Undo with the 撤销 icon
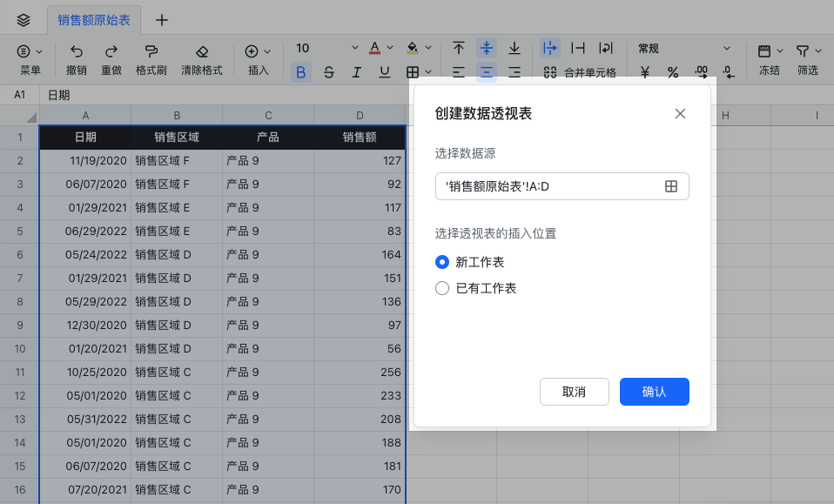834x504 pixels. tap(77, 51)
